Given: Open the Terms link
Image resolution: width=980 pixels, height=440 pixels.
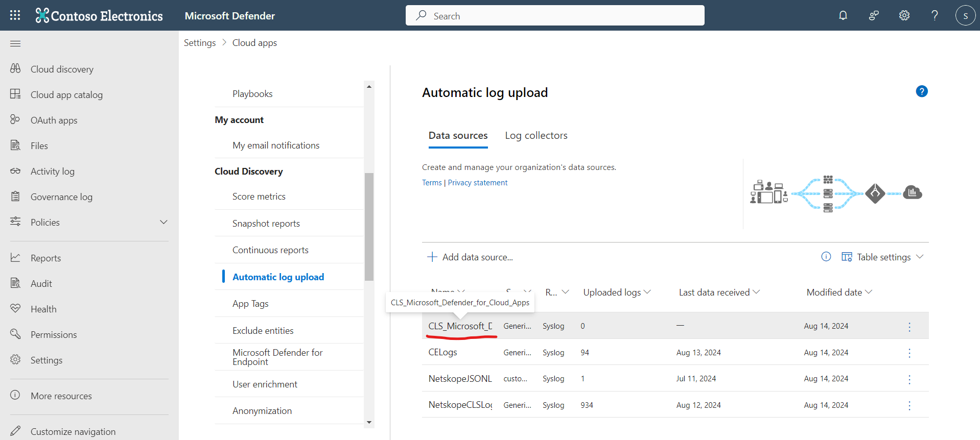Looking at the screenshot, I should tap(432, 183).
